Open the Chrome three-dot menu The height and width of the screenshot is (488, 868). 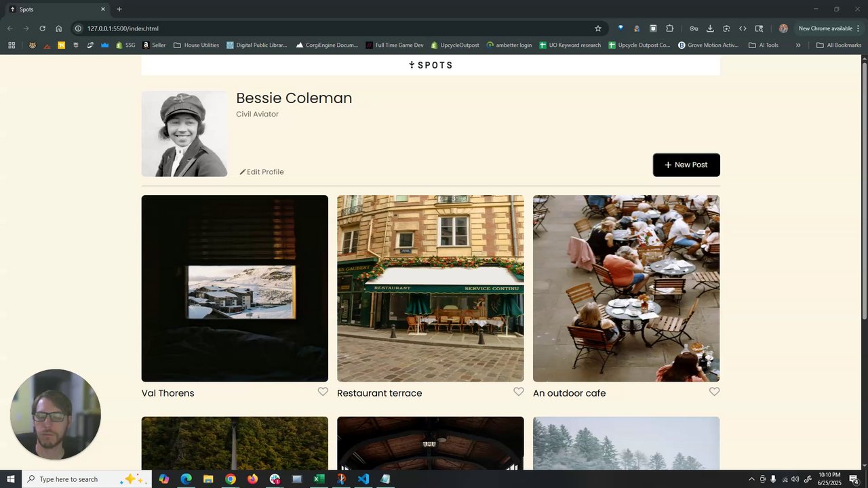858,28
